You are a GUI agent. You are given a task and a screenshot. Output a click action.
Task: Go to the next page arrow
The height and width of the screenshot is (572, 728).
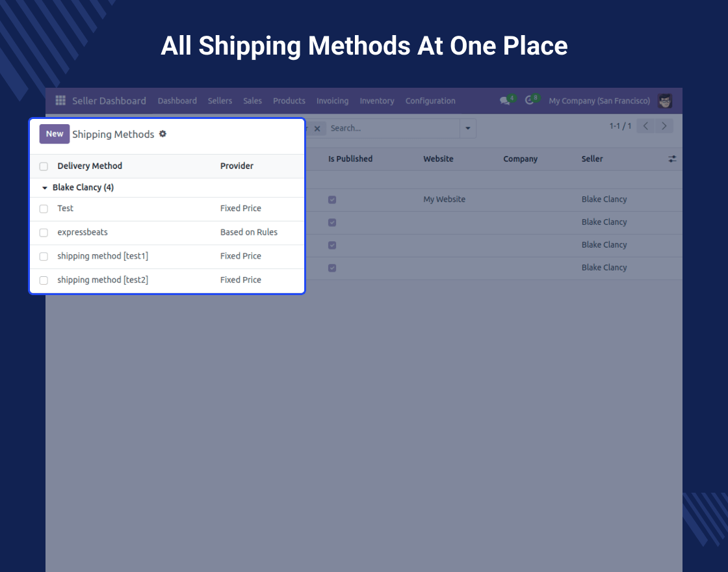point(664,126)
